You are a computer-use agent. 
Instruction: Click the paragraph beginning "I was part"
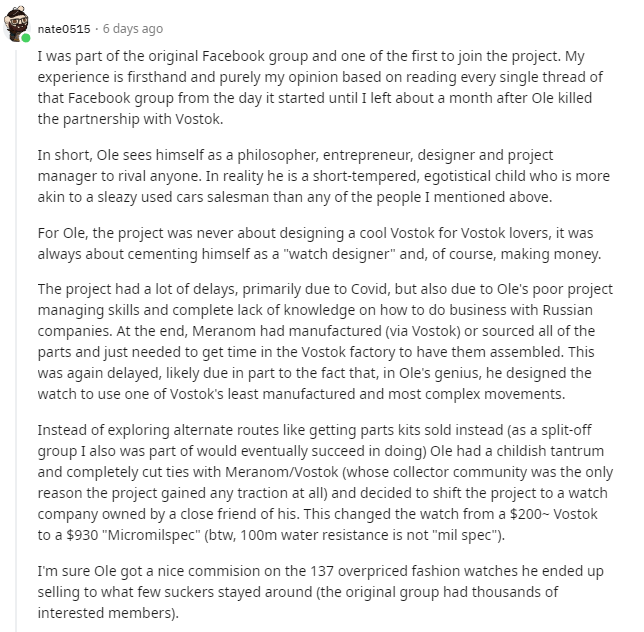(x=318, y=87)
